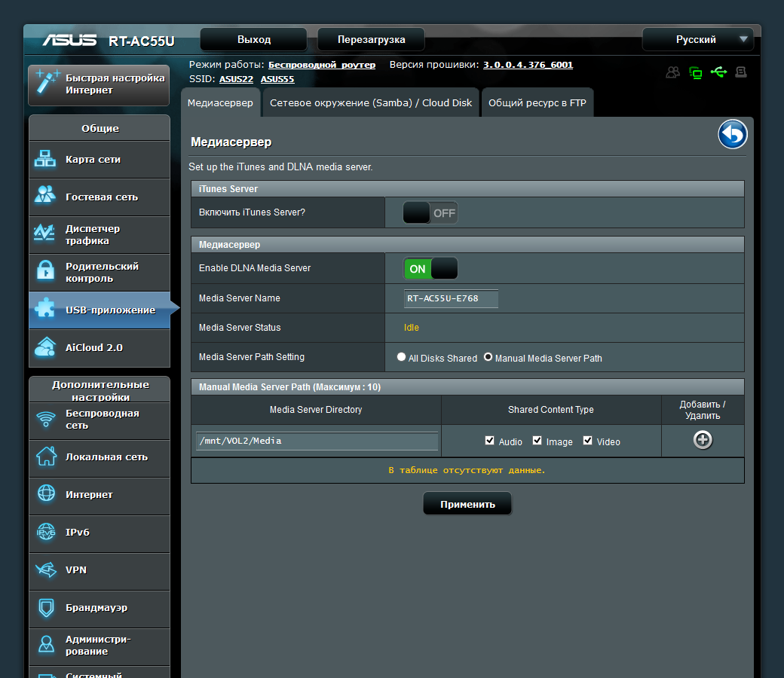Screen dimensions: 784x678
Task: Open Firewall (Брандмауэр) shield icon
Action: click(x=46, y=607)
